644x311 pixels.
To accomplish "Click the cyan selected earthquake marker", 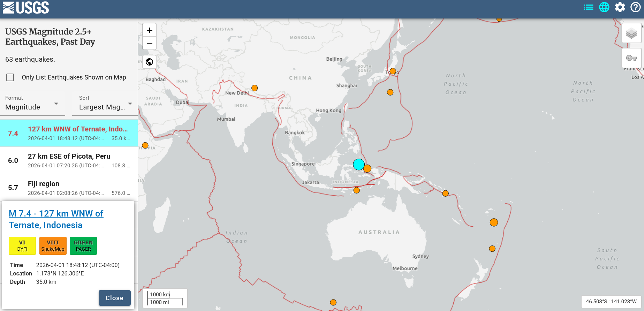I will 358,164.
